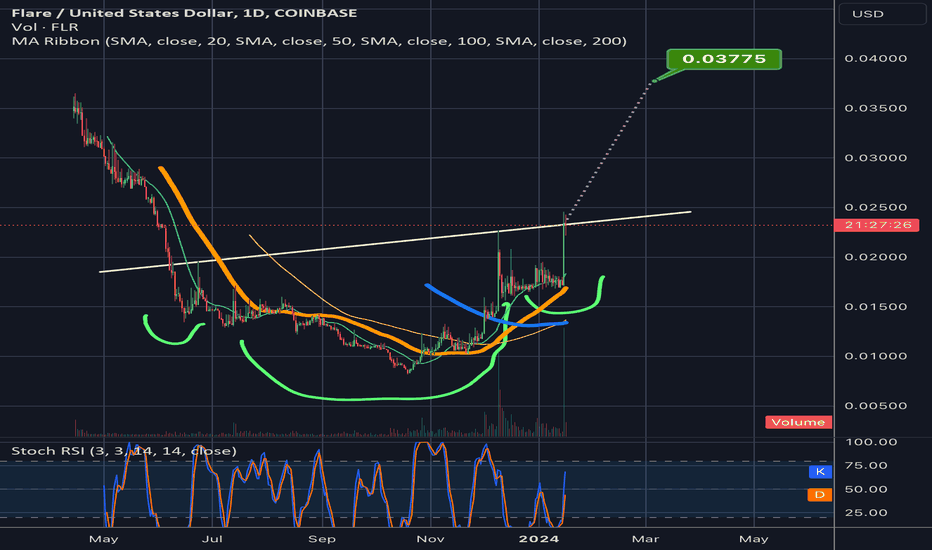Select the green 0.03775 price target label

tap(724, 59)
